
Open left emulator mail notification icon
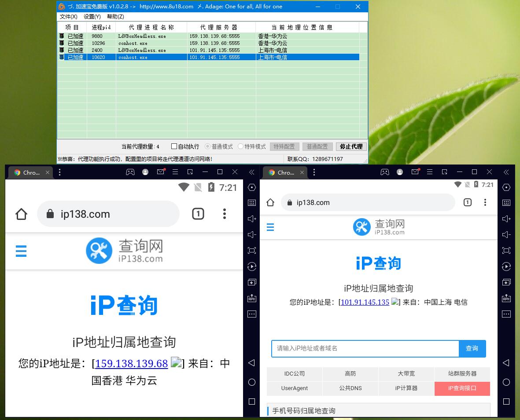pyautogui.click(x=161, y=172)
